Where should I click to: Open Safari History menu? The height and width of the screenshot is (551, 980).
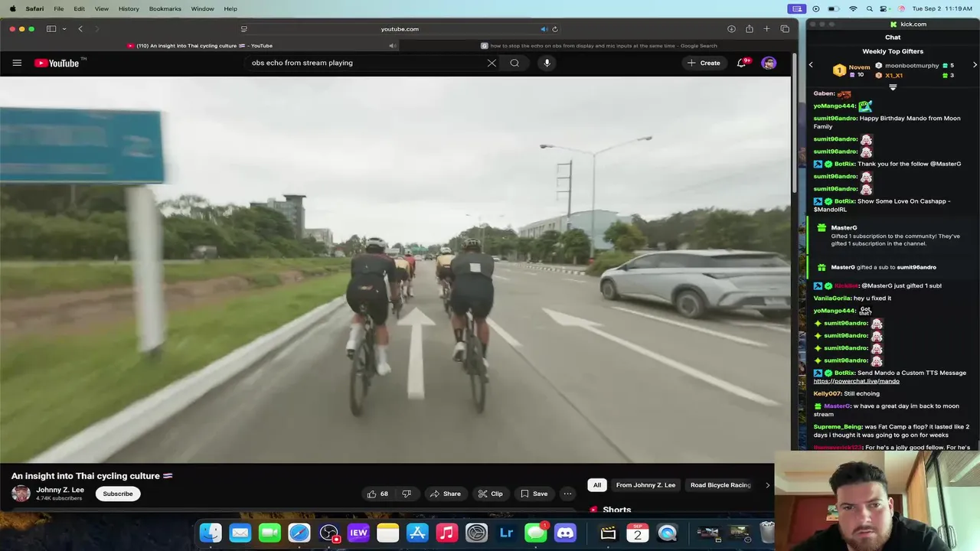[x=129, y=8]
